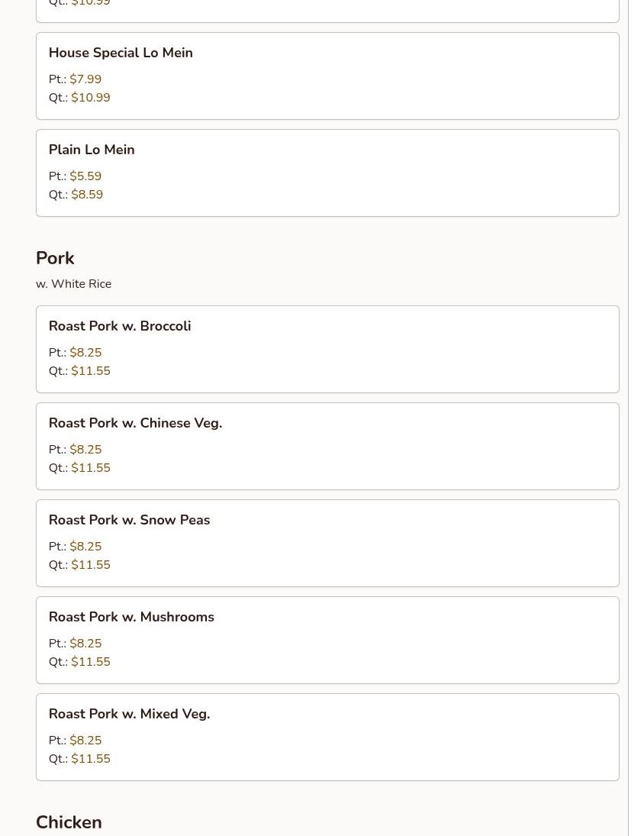Select the $8.59 quart Plain Lo Mein price
The image size is (644, 836).
(87, 195)
